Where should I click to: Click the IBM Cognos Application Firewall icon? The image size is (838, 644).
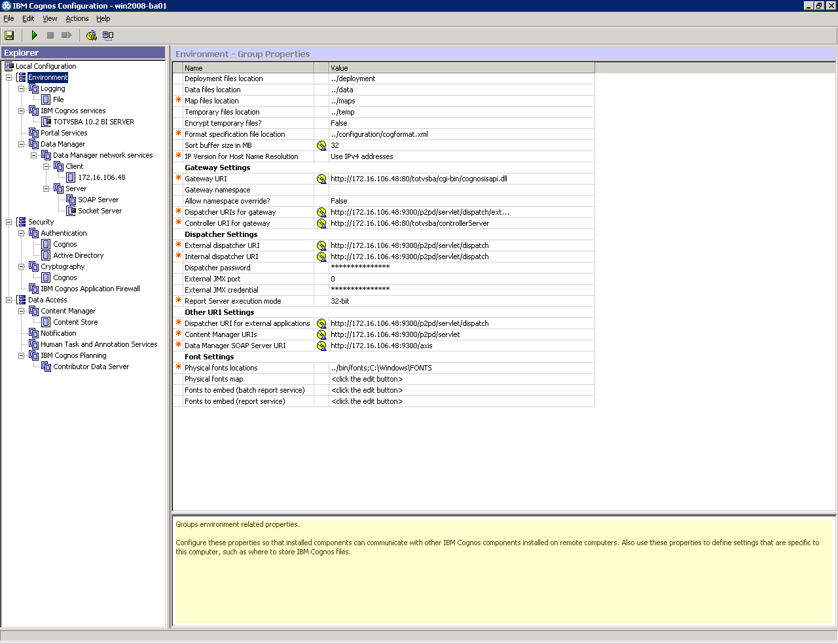(34, 289)
